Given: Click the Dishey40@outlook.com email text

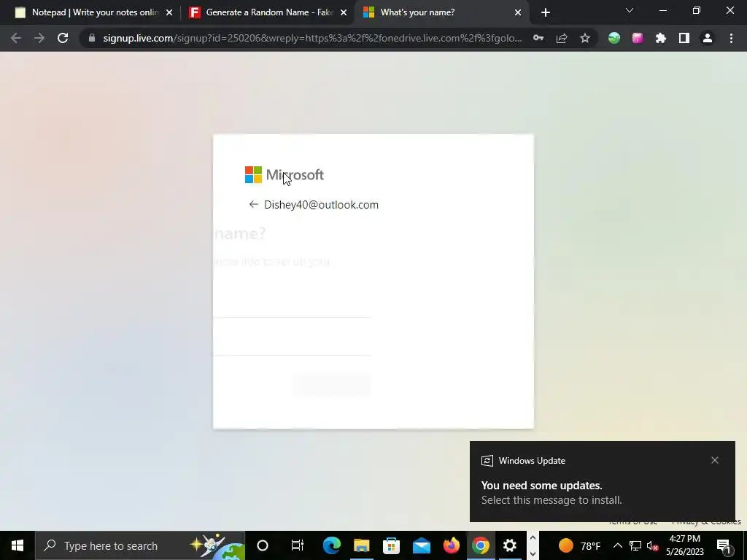Looking at the screenshot, I should coord(321,205).
